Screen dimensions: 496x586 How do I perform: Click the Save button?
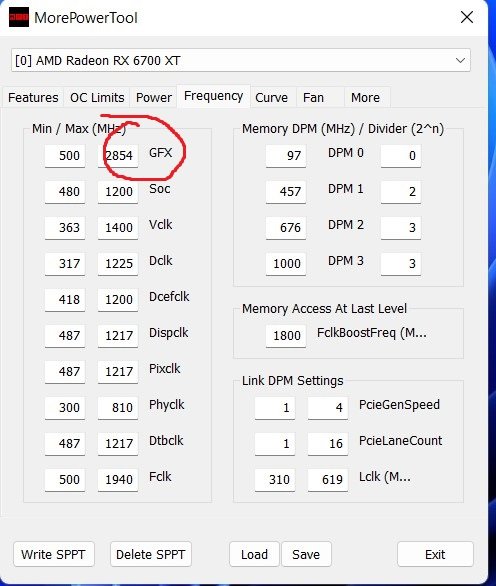click(306, 554)
